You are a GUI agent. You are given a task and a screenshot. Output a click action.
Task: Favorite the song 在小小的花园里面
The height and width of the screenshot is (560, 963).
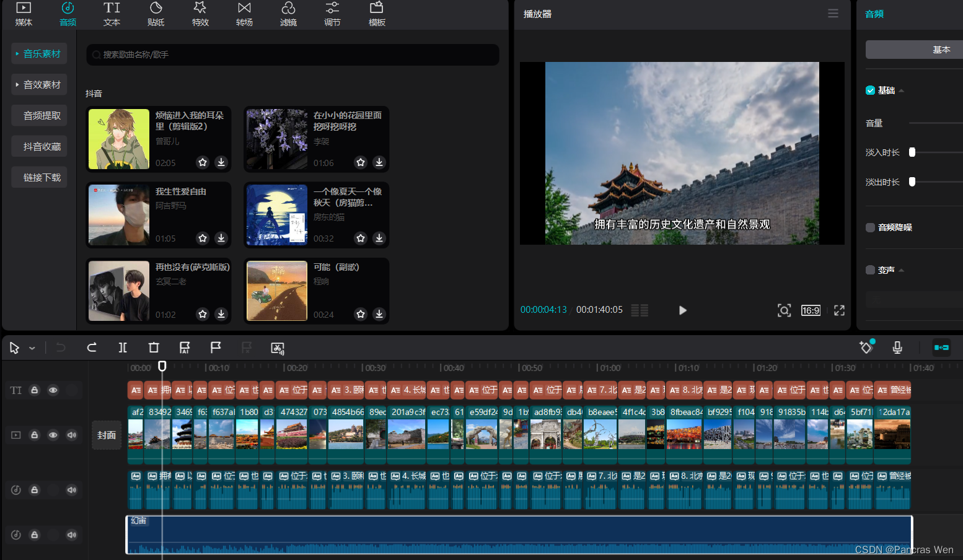point(361,162)
